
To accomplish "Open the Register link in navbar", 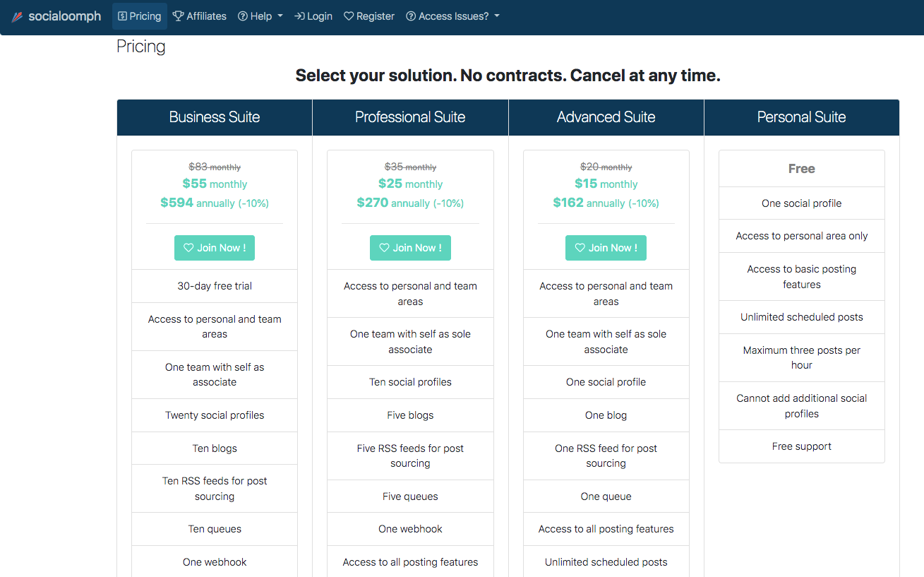I will pyautogui.click(x=368, y=16).
